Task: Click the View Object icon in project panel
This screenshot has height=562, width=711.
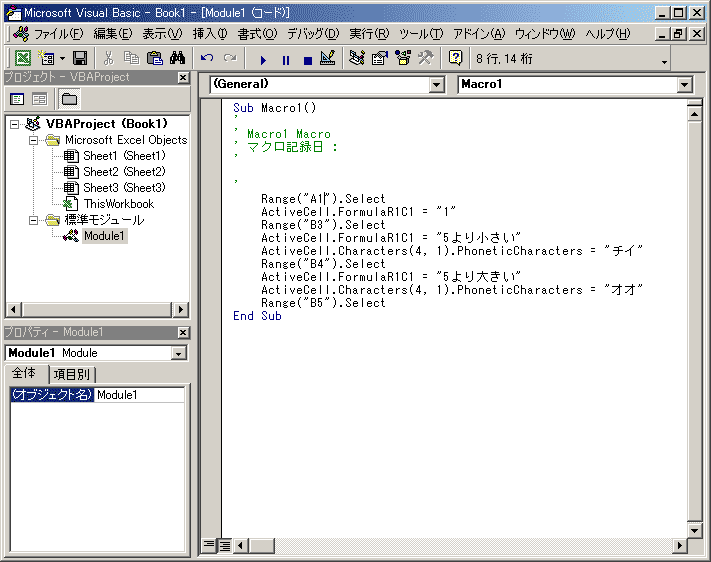Action: pyautogui.click(x=40, y=99)
